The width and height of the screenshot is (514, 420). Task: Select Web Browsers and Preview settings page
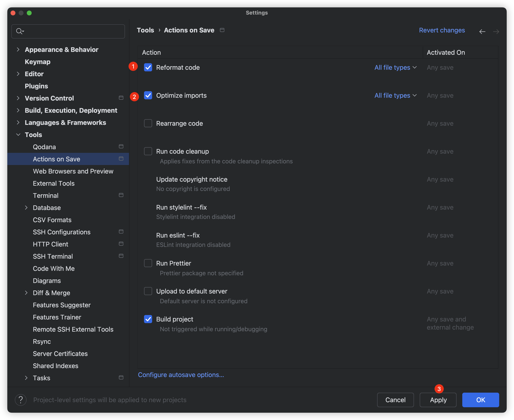tap(73, 171)
